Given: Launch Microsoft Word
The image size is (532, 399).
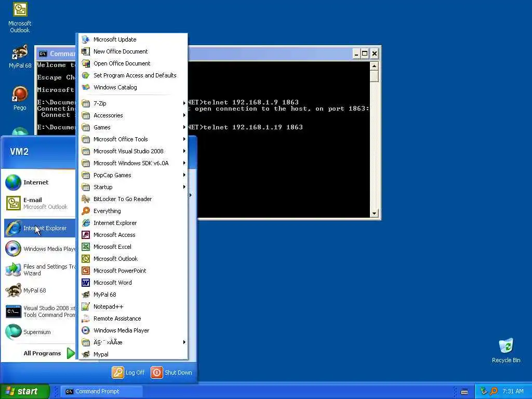Looking at the screenshot, I should click(133, 283).
